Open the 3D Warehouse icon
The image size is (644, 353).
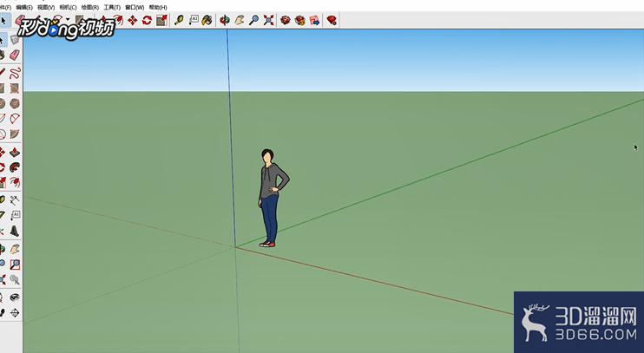[286, 20]
